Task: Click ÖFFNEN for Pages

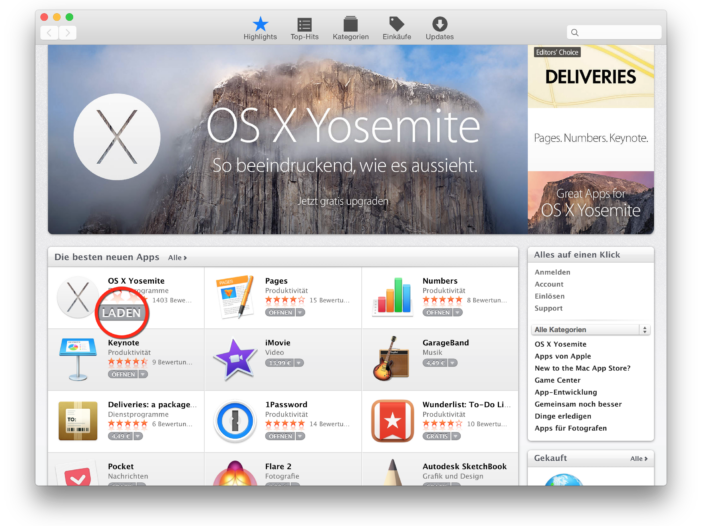Action: [x=280, y=312]
